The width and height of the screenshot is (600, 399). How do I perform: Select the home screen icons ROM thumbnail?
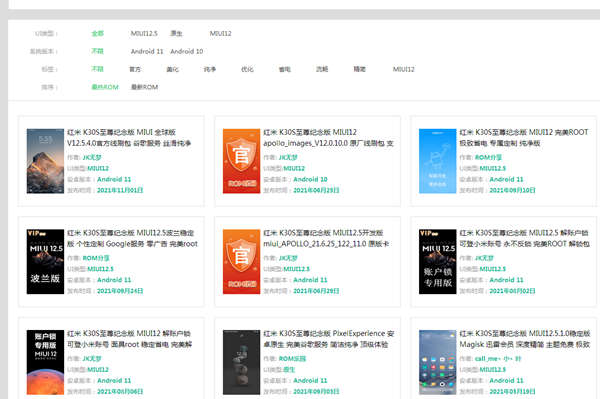(437, 362)
